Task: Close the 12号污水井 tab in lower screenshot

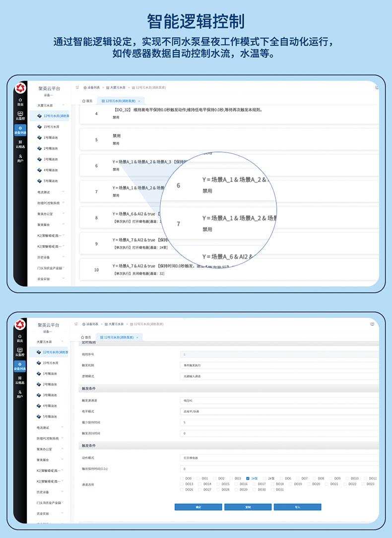Action: [x=137, y=337]
